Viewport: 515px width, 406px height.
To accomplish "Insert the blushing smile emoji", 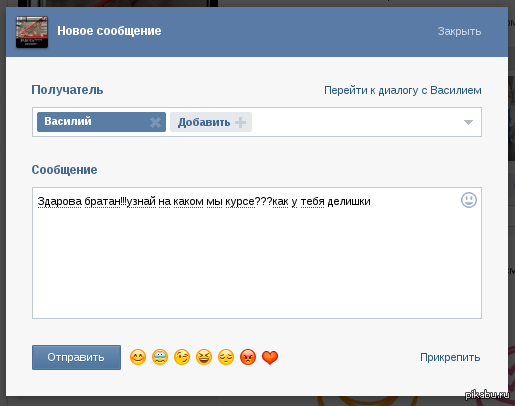I will point(138,357).
